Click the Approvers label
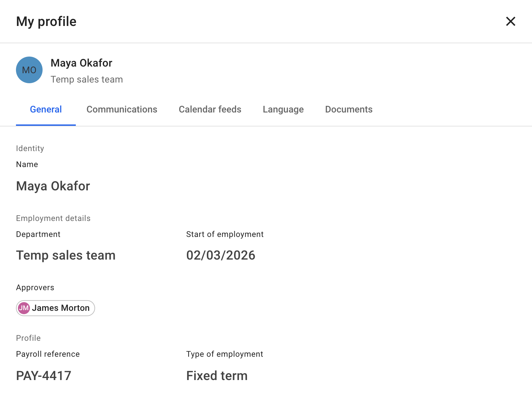 35,288
